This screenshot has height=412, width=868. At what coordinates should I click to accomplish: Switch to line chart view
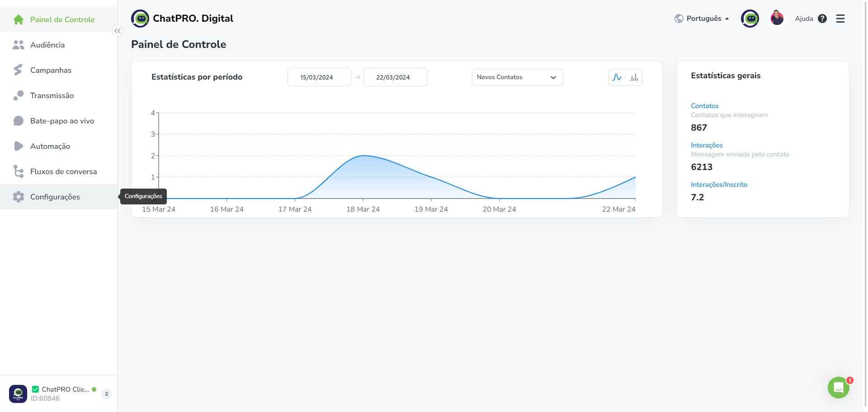click(x=617, y=77)
